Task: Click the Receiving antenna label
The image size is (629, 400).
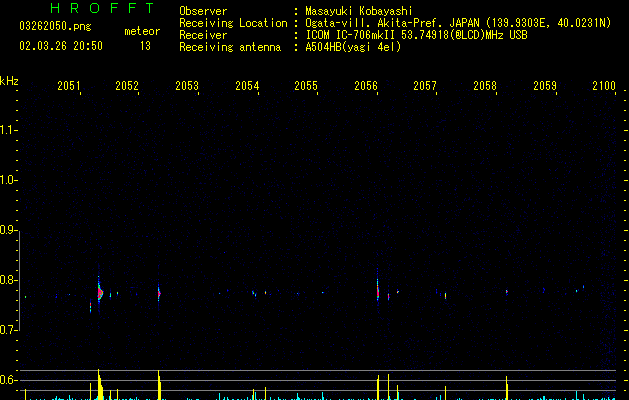Action: tap(230, 47)
